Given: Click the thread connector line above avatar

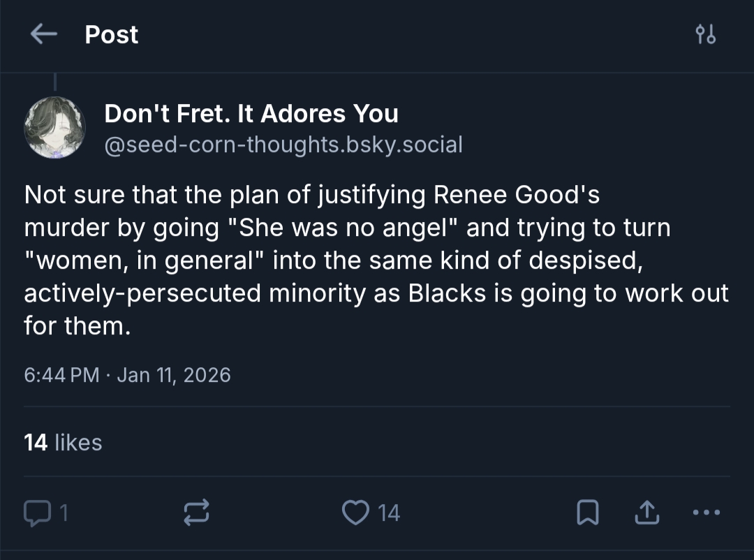Looking at the screenshot, I should (x=54, y=83).
